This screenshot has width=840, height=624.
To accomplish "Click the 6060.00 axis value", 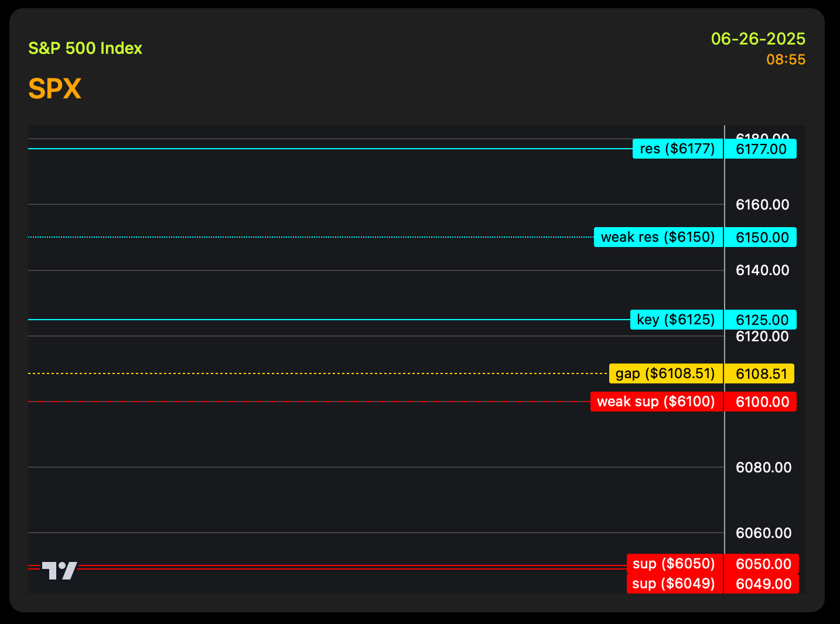I will tap(763, 533).
